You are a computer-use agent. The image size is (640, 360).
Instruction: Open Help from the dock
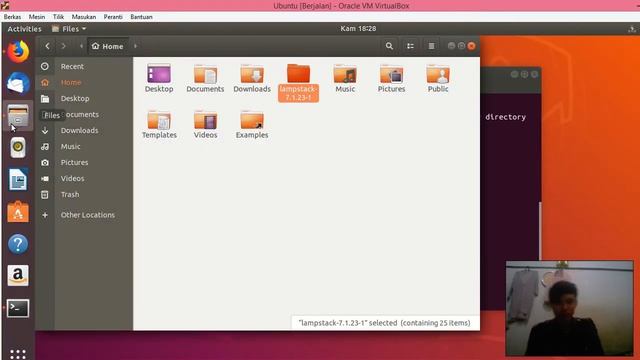tap(18, 244)
